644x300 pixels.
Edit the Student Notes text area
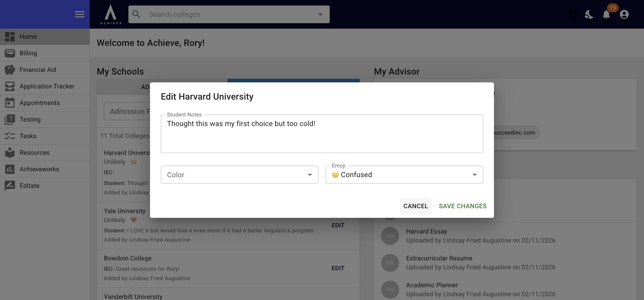322,134
